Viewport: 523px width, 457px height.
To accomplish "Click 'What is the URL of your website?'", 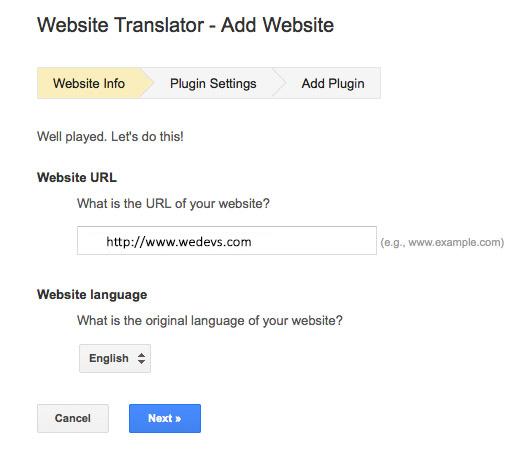I will [173, 203].
